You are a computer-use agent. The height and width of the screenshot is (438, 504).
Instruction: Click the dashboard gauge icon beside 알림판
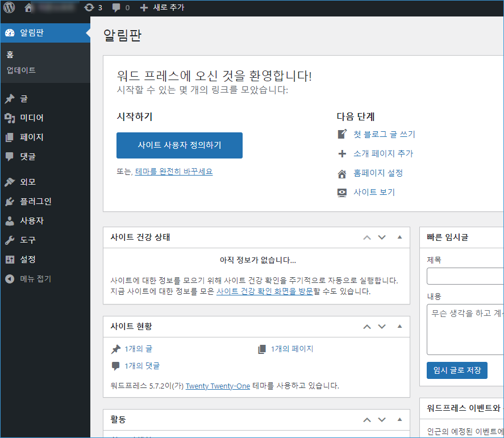click(x=10, y=33)
